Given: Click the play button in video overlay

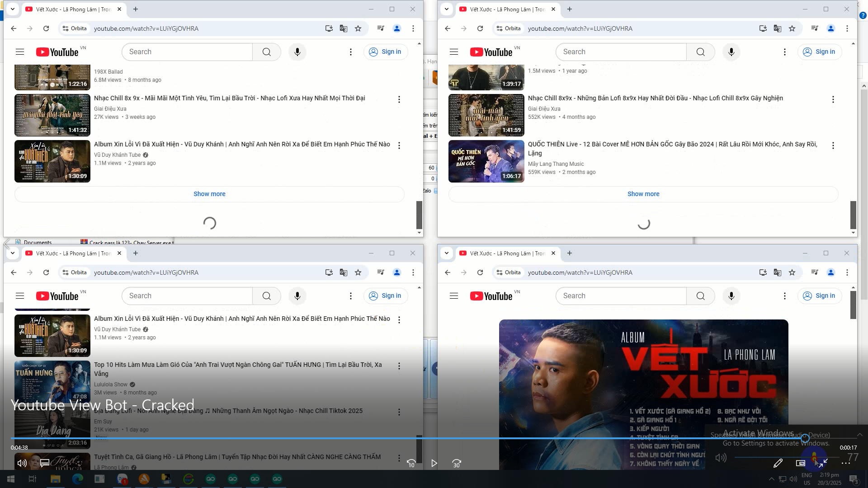Looking at the screenshot, I should click(434, 463).
